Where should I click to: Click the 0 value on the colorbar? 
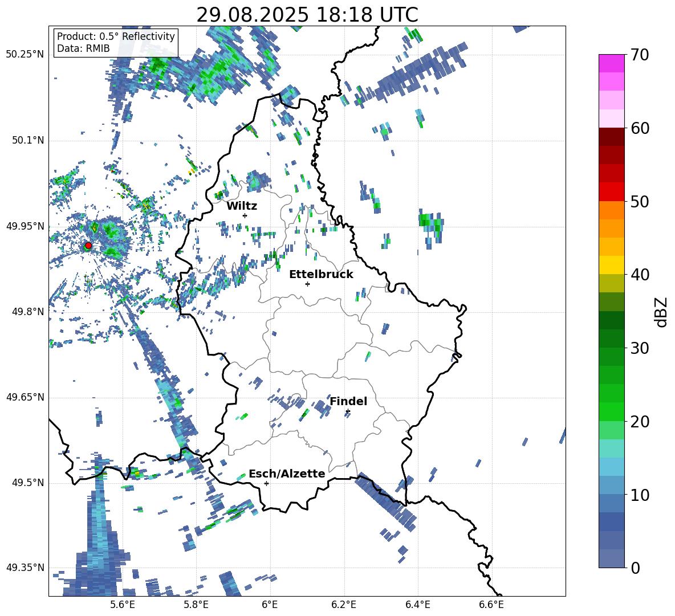click(x=635, y=568)
